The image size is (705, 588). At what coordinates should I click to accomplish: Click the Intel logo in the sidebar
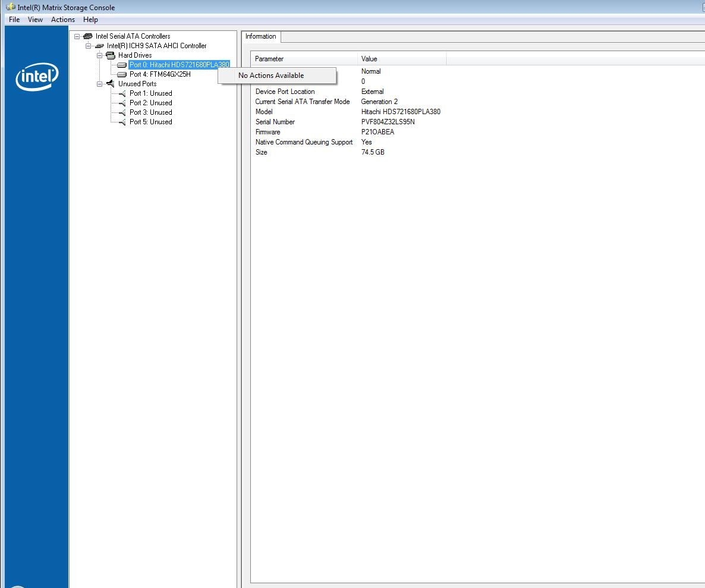tap(37, 77)
